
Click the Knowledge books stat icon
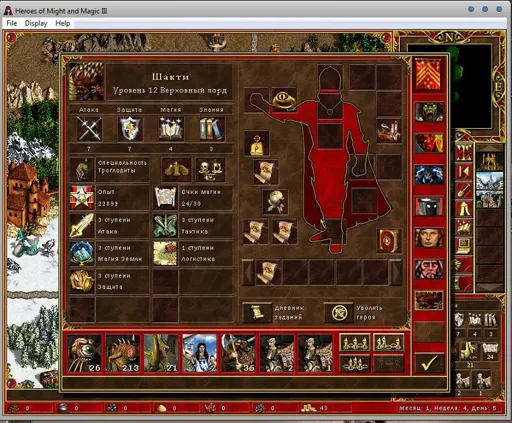(x=212, y=129)
